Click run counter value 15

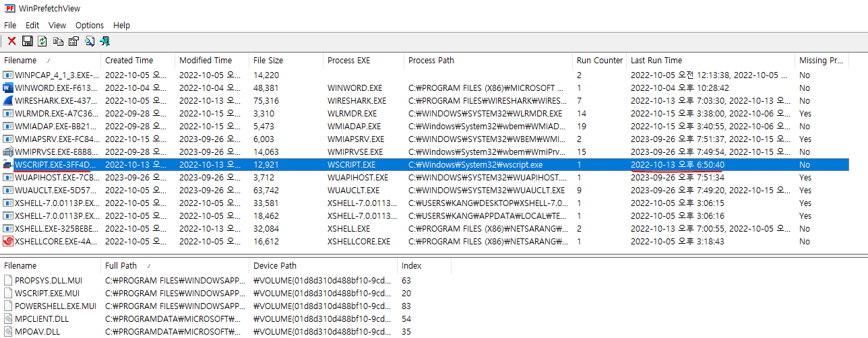582,152
